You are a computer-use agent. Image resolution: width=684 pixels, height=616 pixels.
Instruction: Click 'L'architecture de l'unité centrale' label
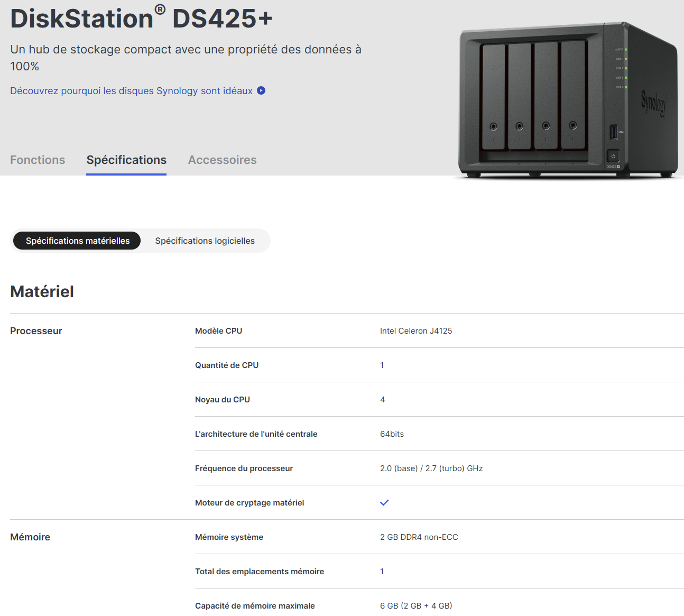tap(256, 434)
